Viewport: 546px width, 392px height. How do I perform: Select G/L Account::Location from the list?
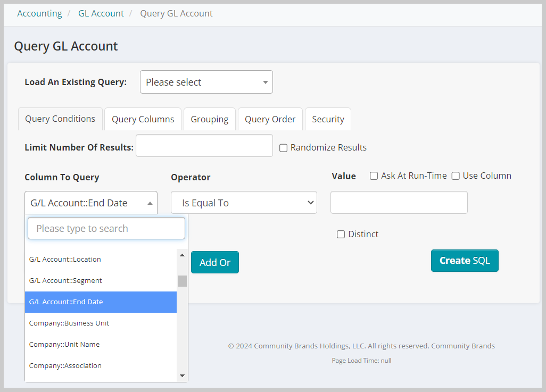pos(65,259)
